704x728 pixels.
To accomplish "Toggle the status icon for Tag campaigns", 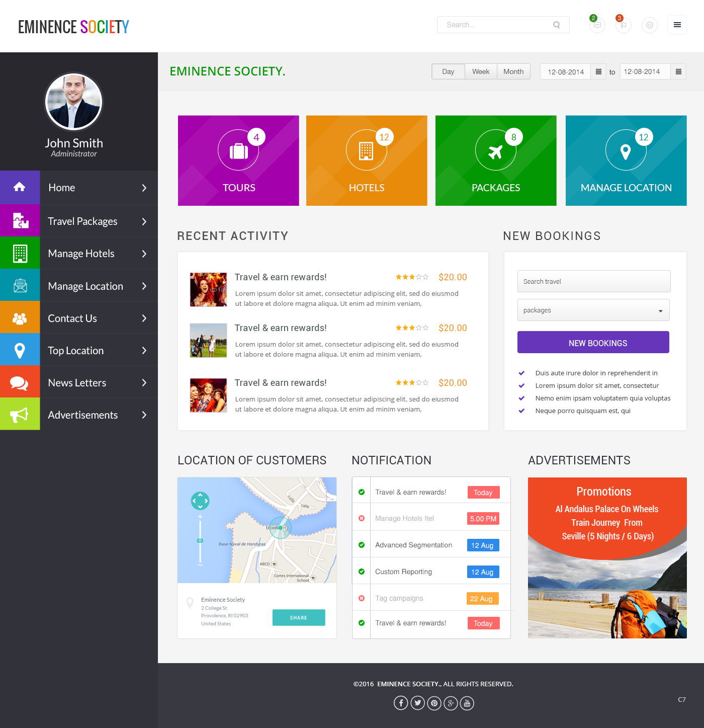I will click(x=362, y=598).
